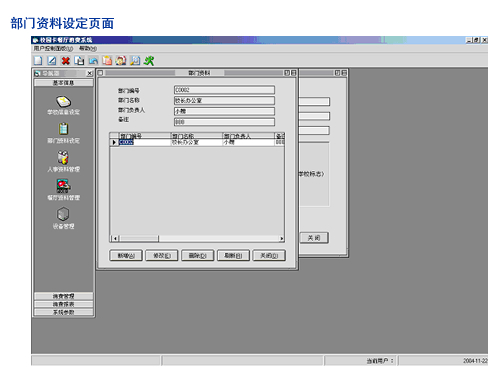The width and height of the screenshot is (500, 380).
Task: Click 关闭 button in the background window
Action: point(314,238)
